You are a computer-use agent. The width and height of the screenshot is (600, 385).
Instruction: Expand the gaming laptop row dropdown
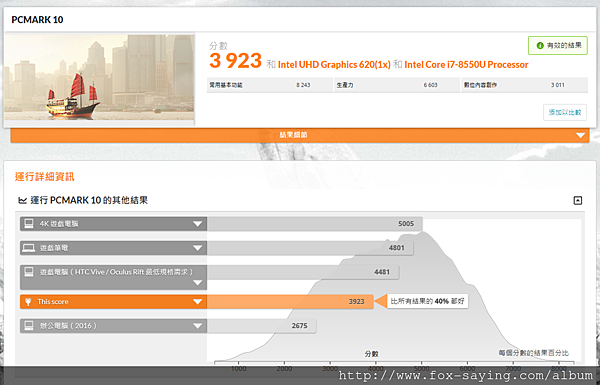197,248
